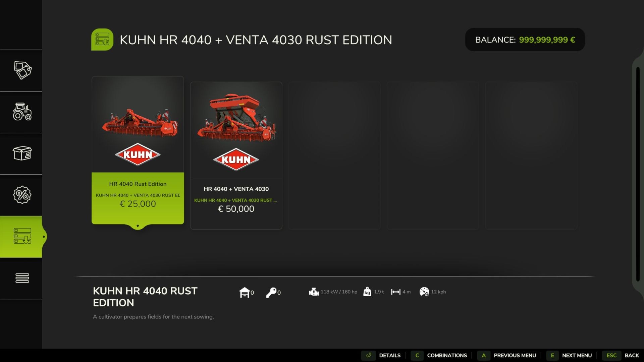Click the owned garage icon with count

pos(247,292)
